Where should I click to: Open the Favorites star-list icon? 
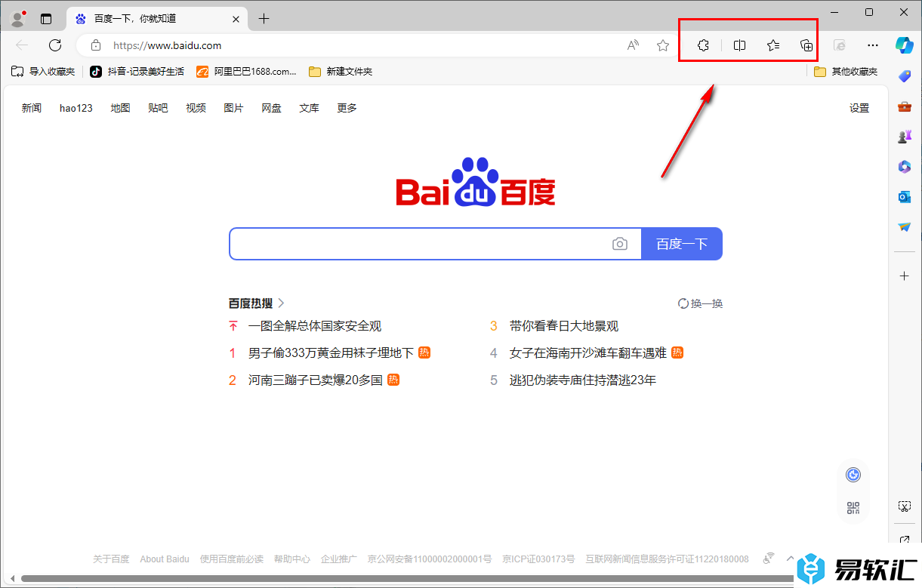pyautogui.click(x=772, y=45)
